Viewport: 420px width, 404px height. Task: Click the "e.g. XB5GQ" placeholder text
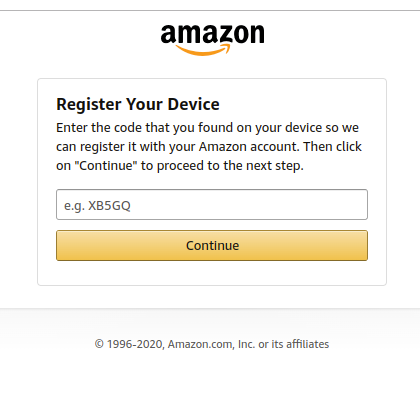(x=97, y=206)
